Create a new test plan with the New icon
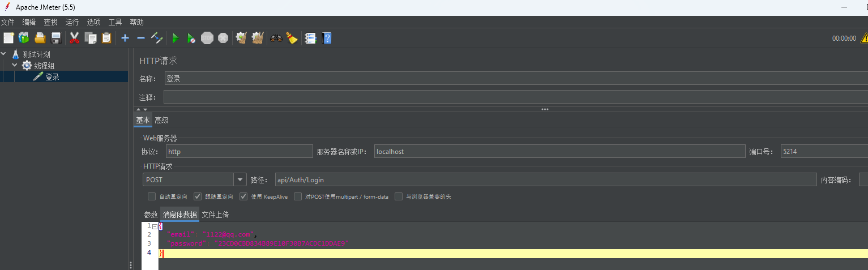 coord(8,38)
